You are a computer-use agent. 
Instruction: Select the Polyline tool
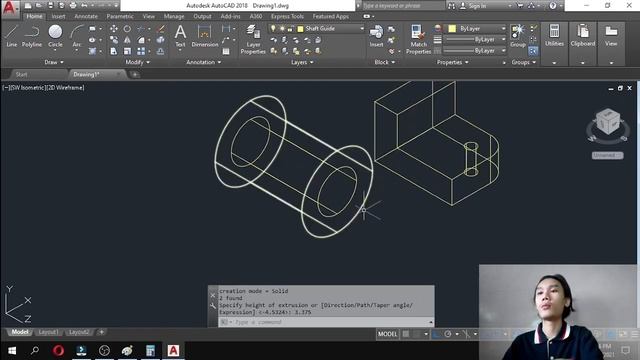click(x=31, y=36)
